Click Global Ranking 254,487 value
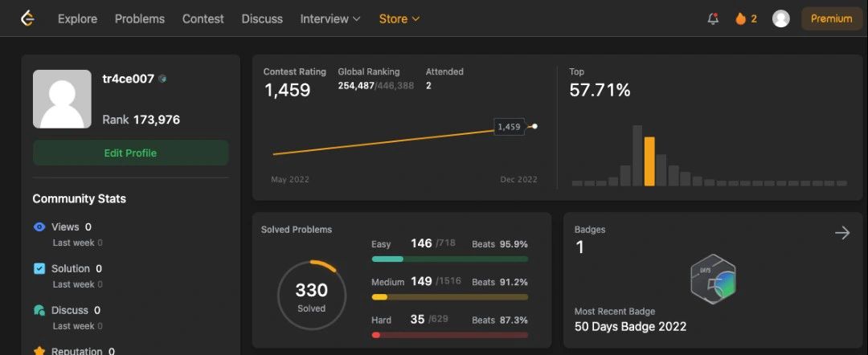Viewport: 868px width, 355px height. (356, 86)
